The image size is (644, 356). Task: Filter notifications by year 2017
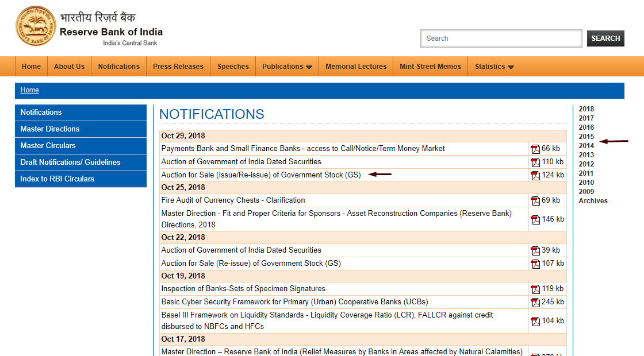pyautogui.click(x=586, y=118)
